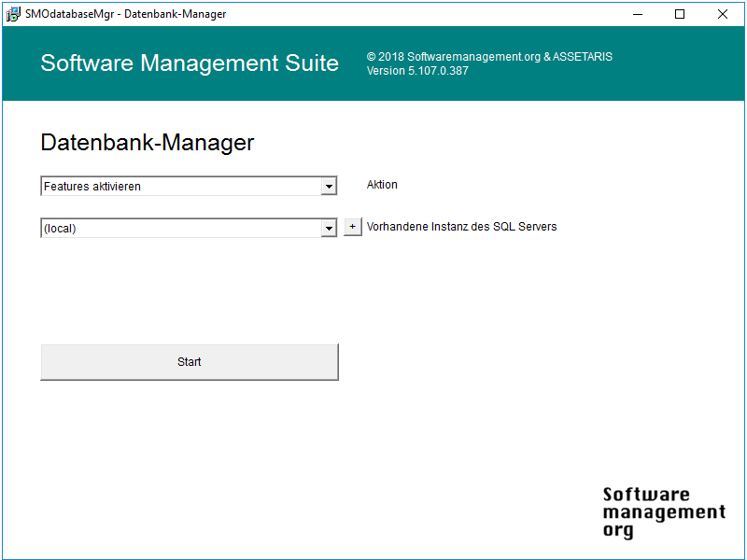Close the Datenbank-Manager window
The height and width of the screenshot is (560, 747).
coord(723,14)
